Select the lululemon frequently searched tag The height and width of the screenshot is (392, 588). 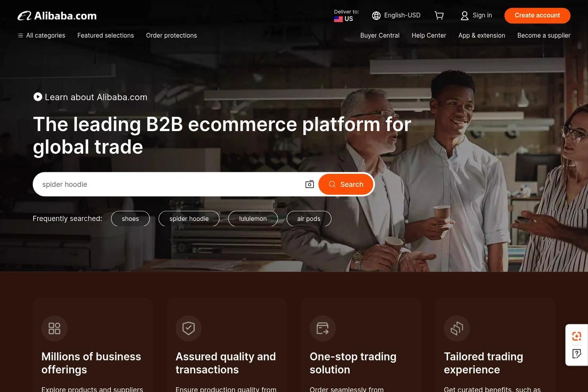[x=253, y=219]
